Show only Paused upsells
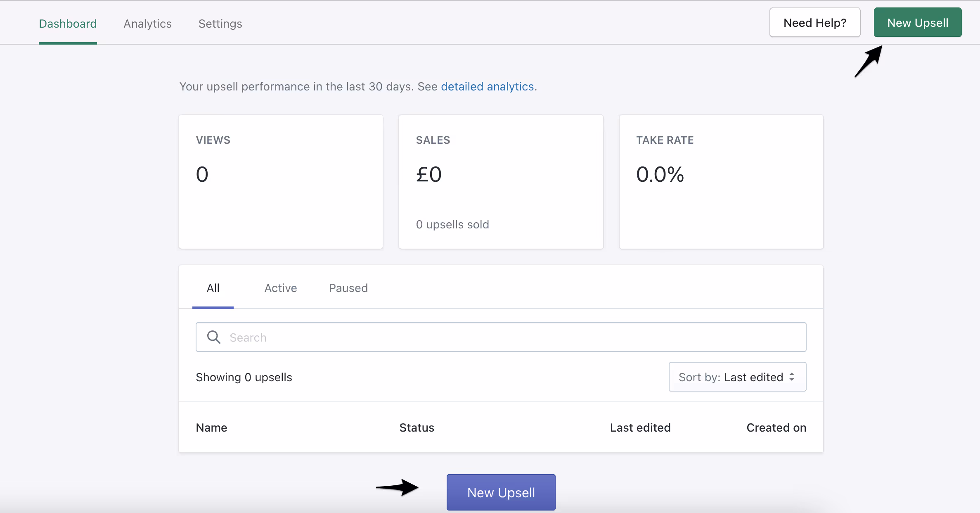 (348, 288)
